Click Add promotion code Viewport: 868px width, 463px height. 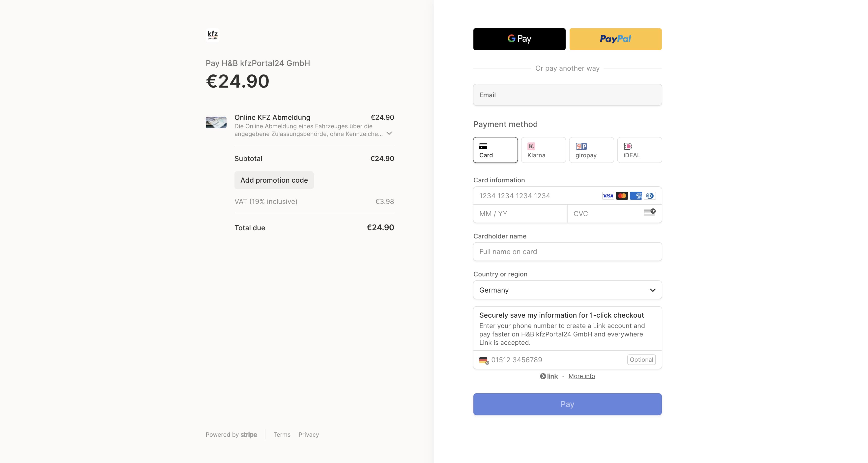pos(274,180)
